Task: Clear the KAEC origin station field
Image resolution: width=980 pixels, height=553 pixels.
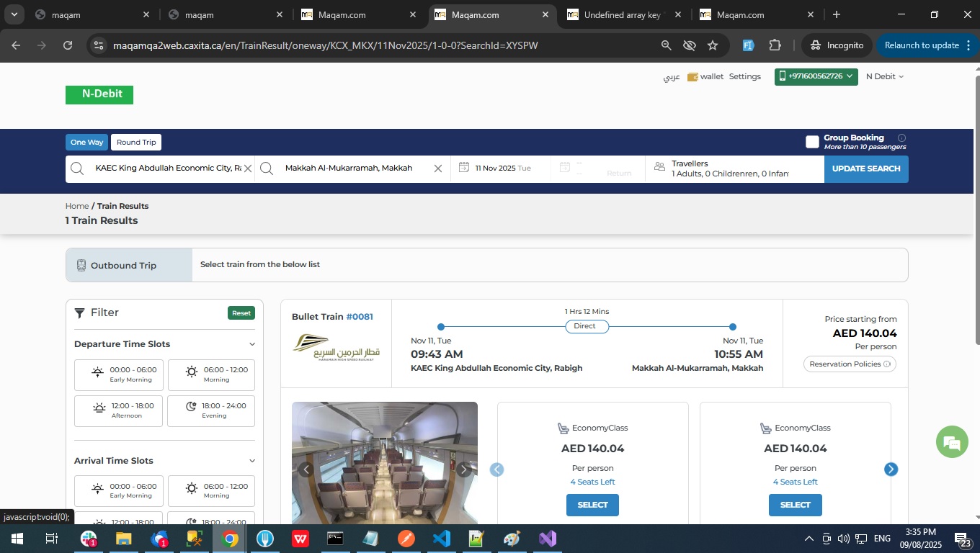Action: tap(248, 168)
